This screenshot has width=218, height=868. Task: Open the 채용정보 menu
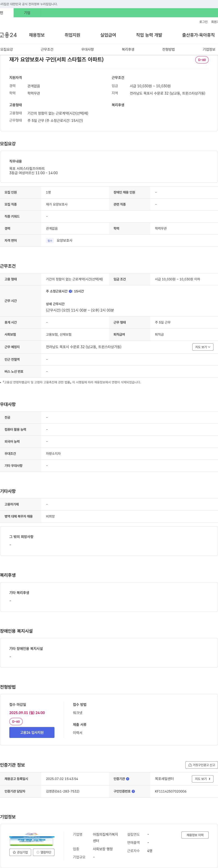[37, 35]
